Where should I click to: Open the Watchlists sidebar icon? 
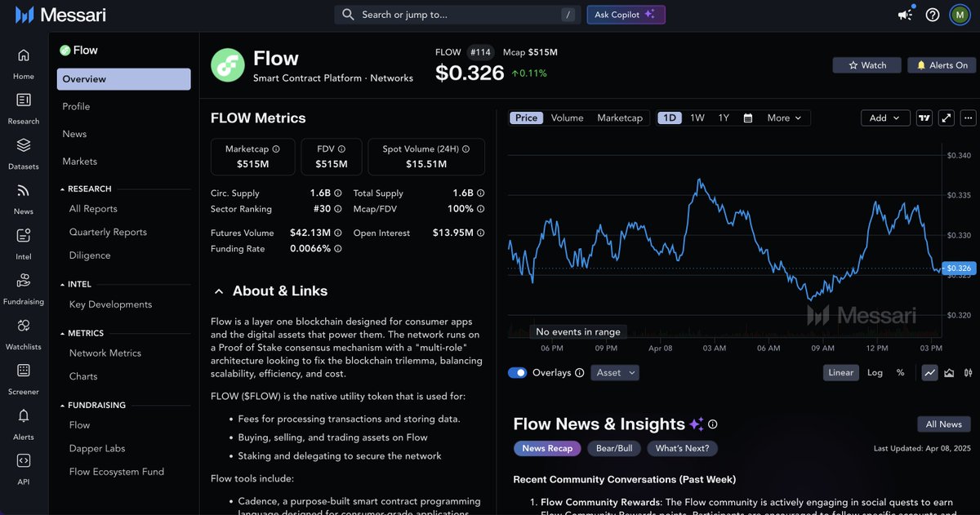(x=23, y=333)
